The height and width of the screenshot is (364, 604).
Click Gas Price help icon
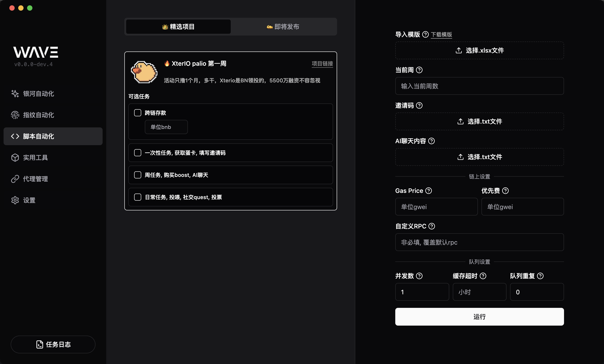pyautogui.click(x=428, y=191)
